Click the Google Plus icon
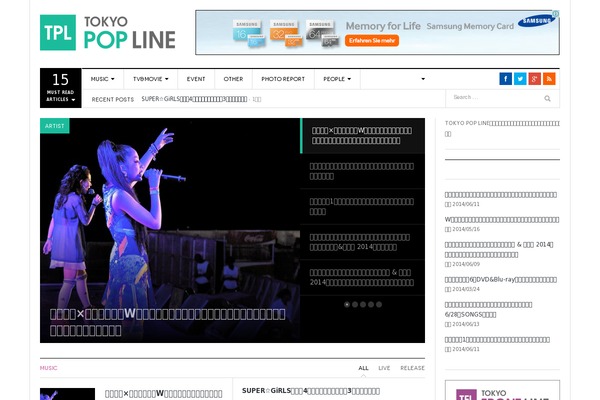This screenshot has height=400, width=600. tap(535, 79)
